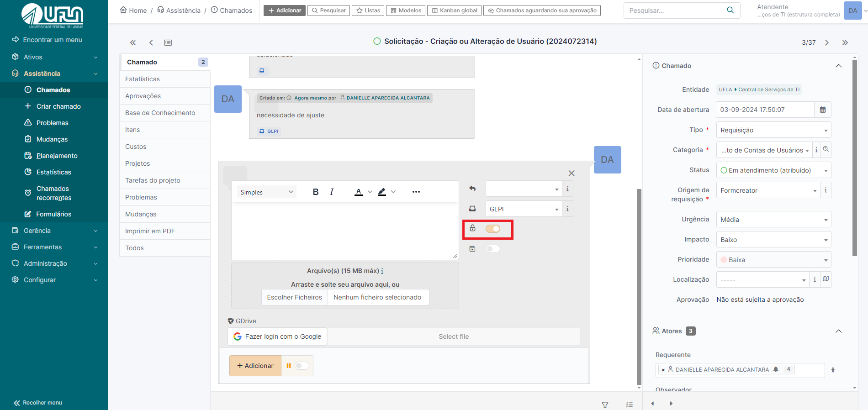Jump to last ticket double-chevron
The image size is (868, 410).
pos(845,42)
